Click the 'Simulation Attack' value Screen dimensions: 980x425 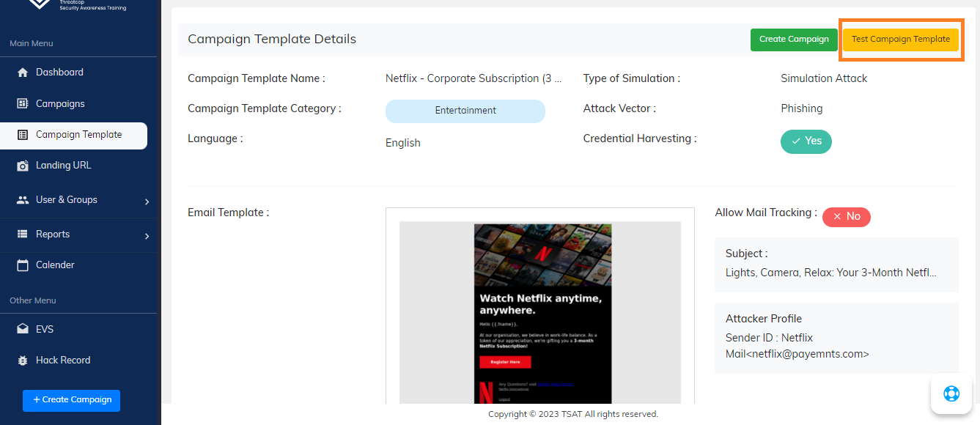click(x=824, y=78)
